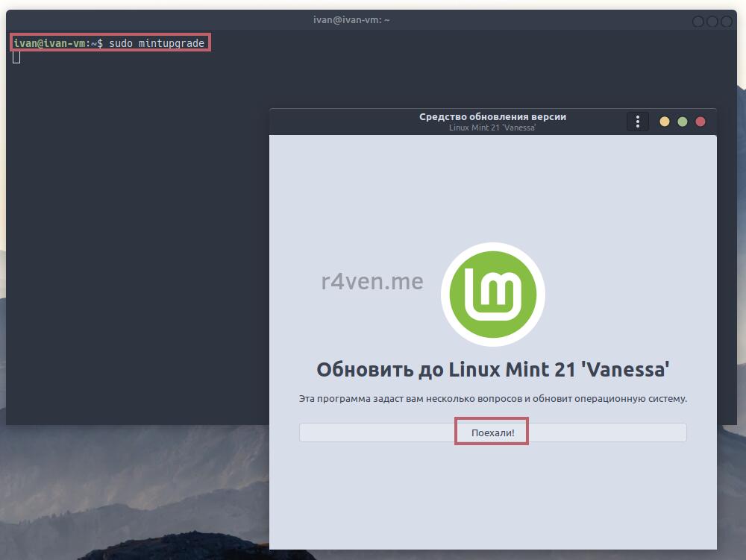Click the "r4ven.me" watermark text
Image resolution: width=746 pixels, height=560 pixels.
coord(372,282)
